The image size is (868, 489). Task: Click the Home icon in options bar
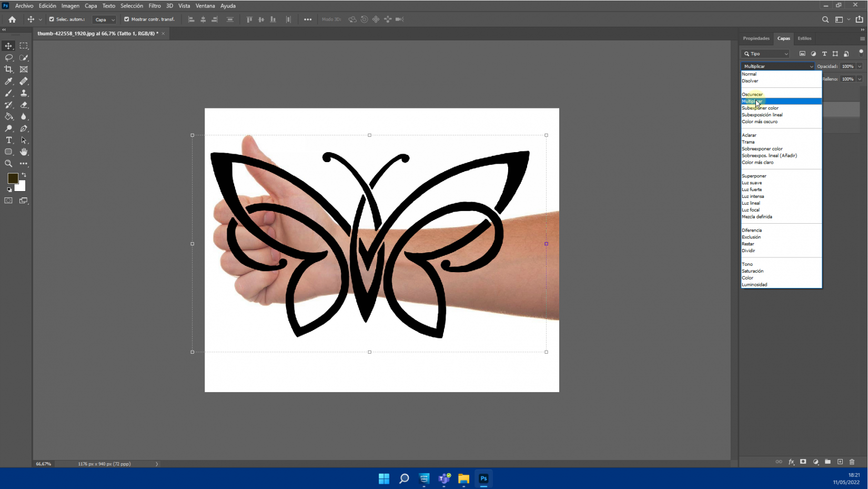(x=12, y=19)
